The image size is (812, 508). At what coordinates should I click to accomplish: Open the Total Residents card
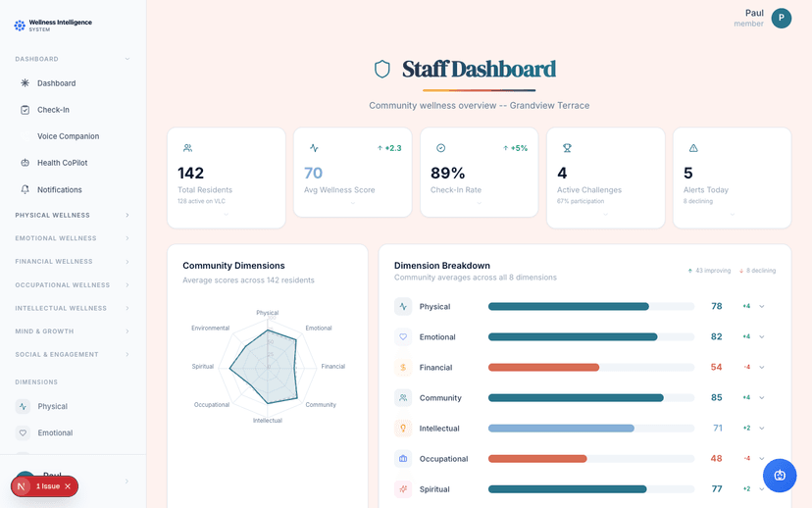[227, 178]
